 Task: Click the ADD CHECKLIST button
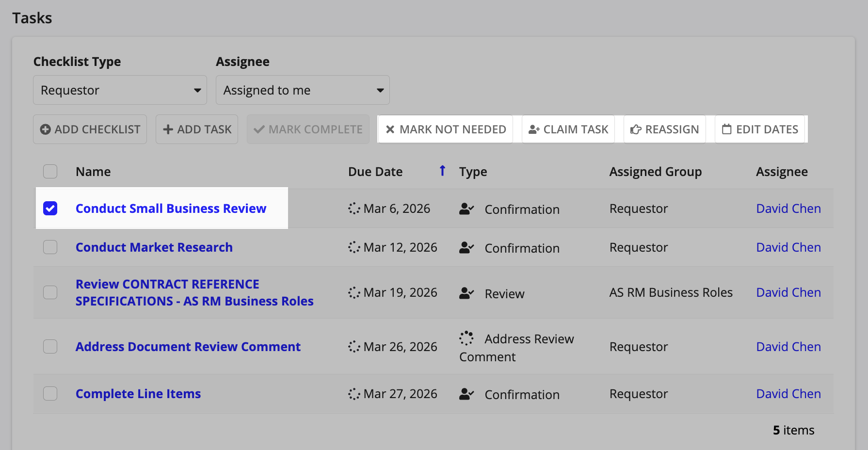(90, 129)
